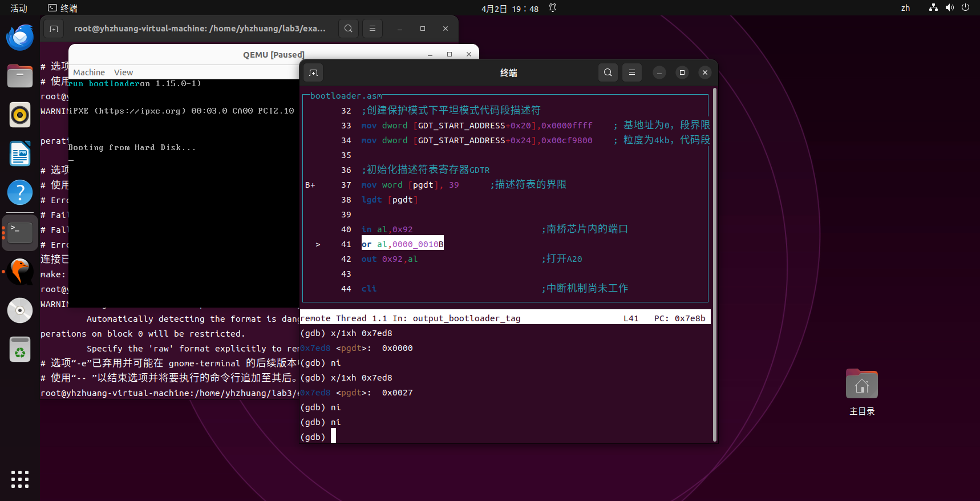The image size is (980, 501).
Task: Click highlighted line 41 'or al,0000_0010B'
Action: point(402,244)
